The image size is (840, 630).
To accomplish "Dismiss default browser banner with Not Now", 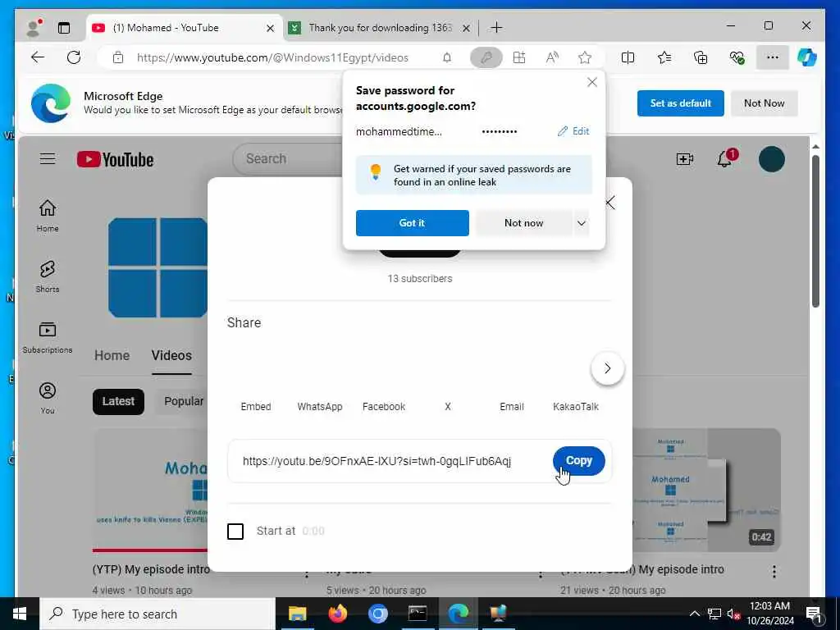I will point(764,103).
